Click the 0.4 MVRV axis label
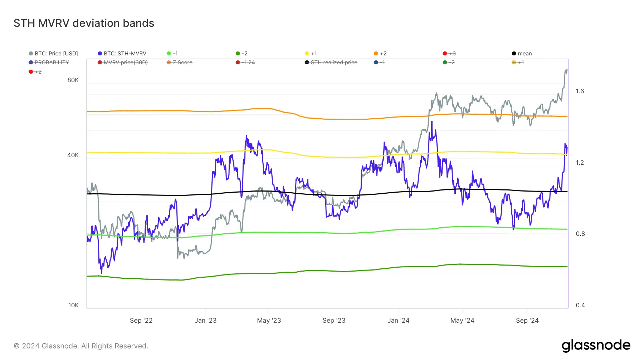The image size is (644, 362). click(580, 305)
